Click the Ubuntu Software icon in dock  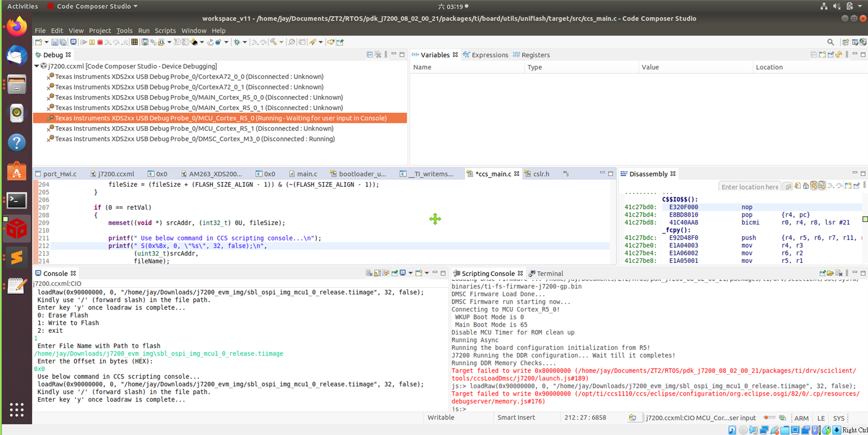point(17,171)
